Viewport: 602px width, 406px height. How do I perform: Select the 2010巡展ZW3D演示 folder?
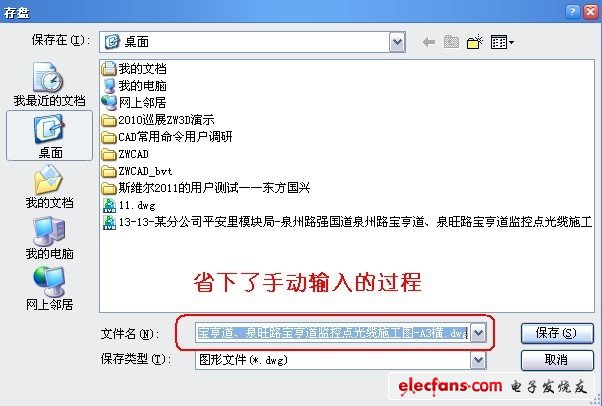pos(158,120)
